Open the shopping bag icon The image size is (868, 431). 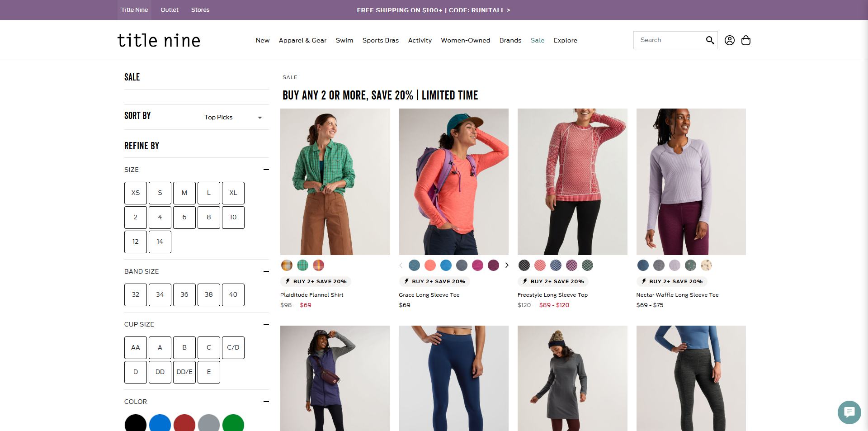(x=745, y=40)
